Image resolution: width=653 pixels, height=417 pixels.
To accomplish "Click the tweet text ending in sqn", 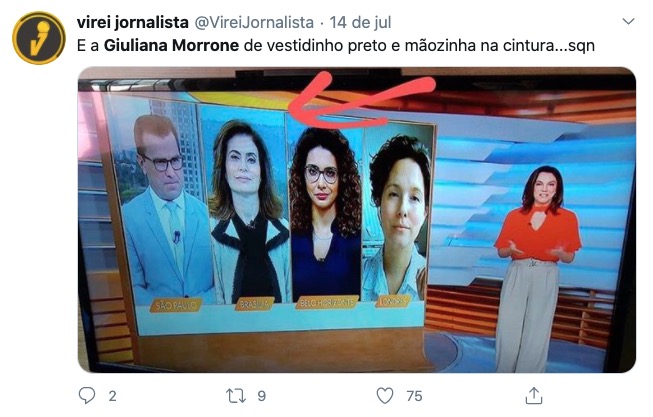I will pos(336,45).
